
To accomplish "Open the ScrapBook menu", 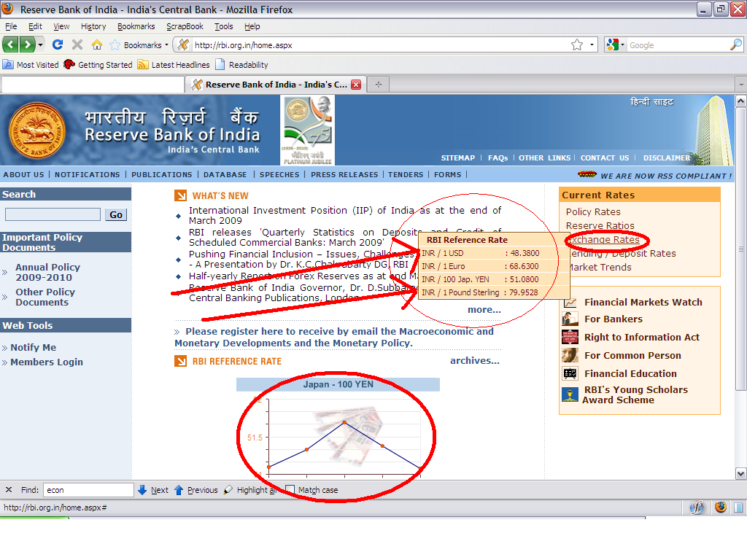I will [x=185, y=26].
